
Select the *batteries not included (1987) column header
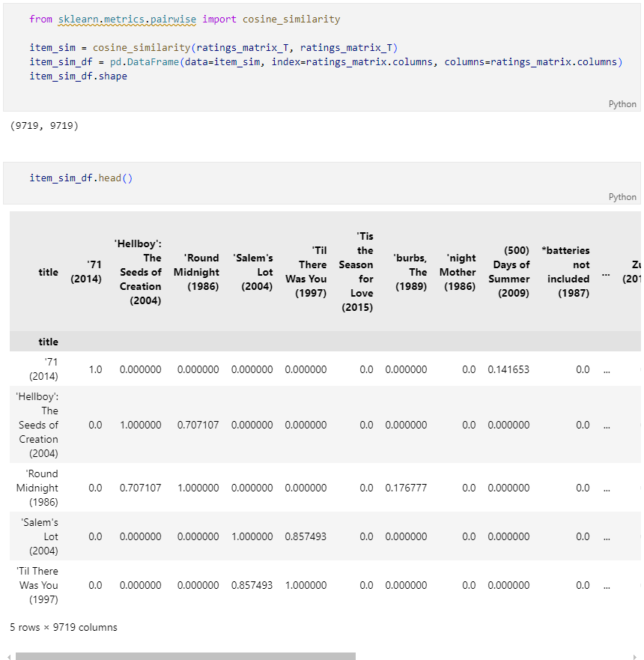[x=566, y=272]
